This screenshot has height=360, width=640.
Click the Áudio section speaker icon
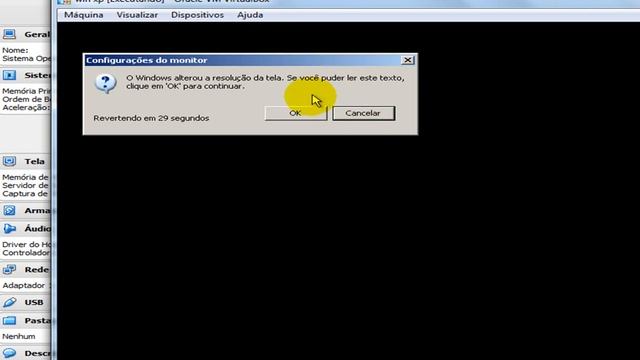point(9,229)
